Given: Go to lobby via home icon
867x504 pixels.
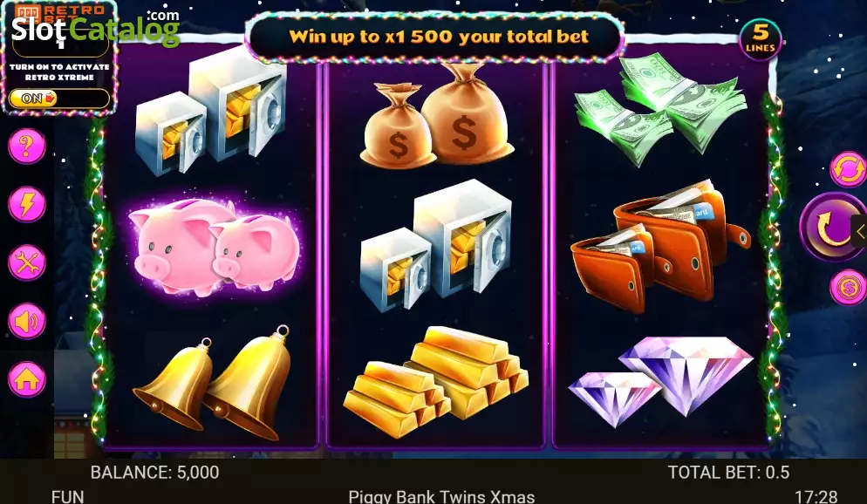Looking at the screenshot, I should (26, 379).
